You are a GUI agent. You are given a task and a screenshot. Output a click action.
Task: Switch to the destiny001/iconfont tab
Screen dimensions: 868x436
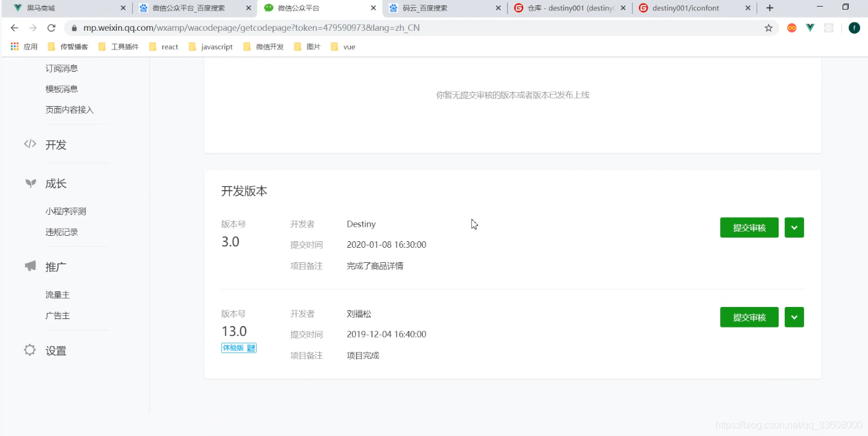[695, 8]
